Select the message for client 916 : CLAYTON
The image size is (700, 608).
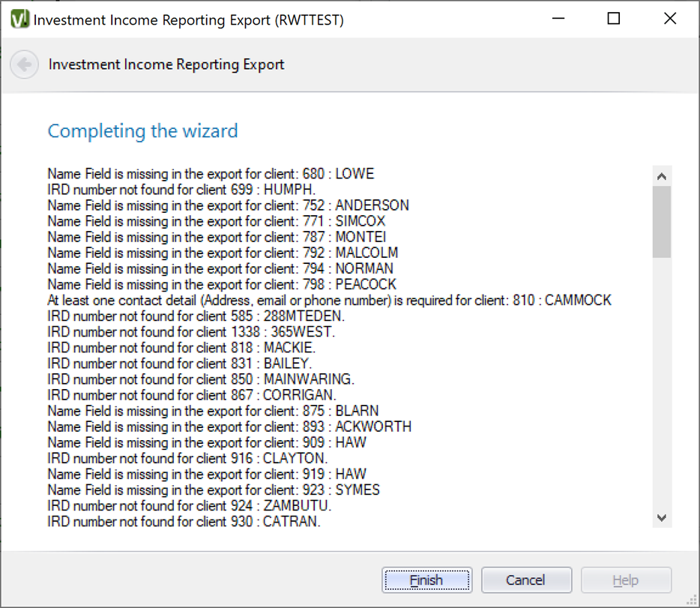point(187,459)
